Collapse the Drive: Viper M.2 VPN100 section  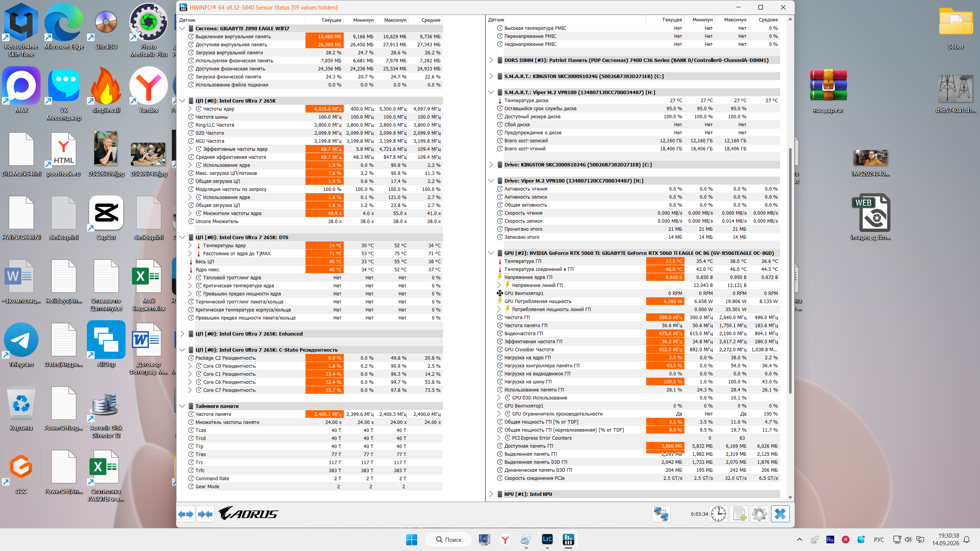tap(491, 181)
